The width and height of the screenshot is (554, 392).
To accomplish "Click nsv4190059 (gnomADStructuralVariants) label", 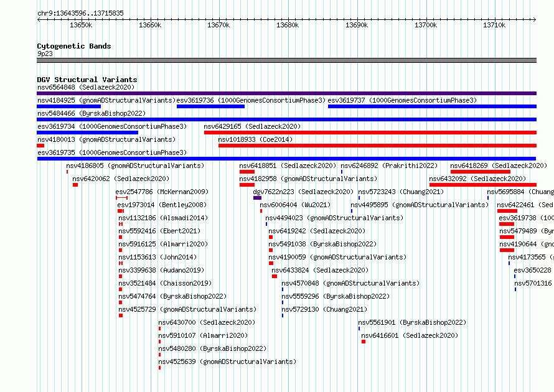I will (x=337, y=257).
